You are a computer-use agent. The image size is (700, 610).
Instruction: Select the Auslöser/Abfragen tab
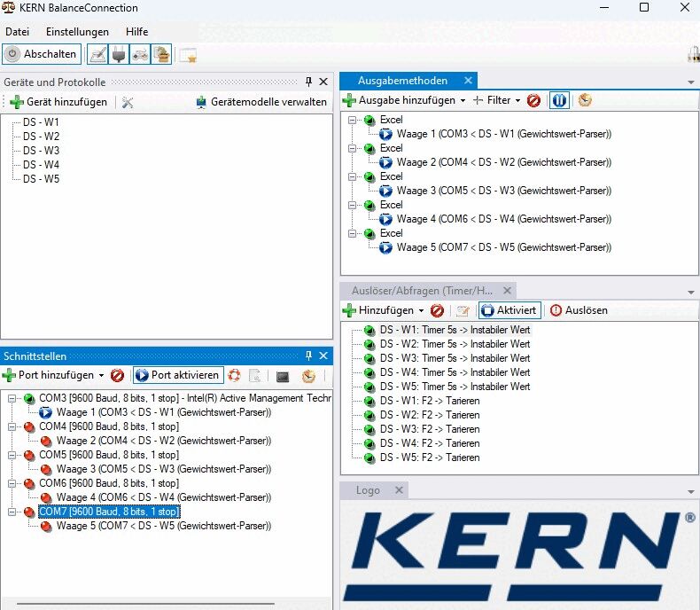pyautogui.click(x=422, y=291)
